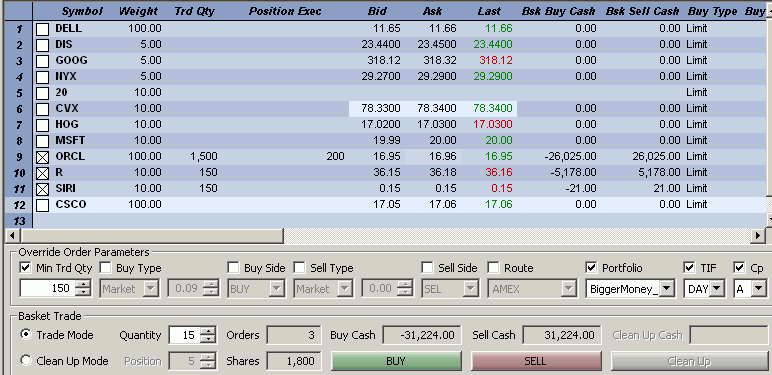Click the Min Trd Qty spinner arrows
Screen dimensions: 772x375
click(84, 288)
